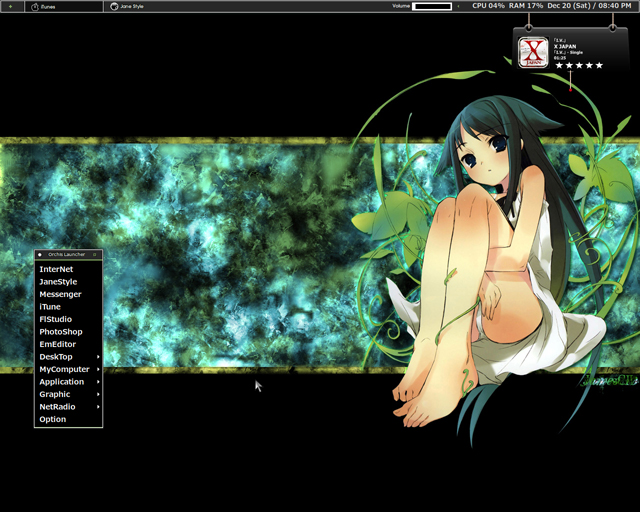The width and height of the screenshot is (640, 512).
Task: Click the CPU 04% readout
Action: (x=488, y=6)
